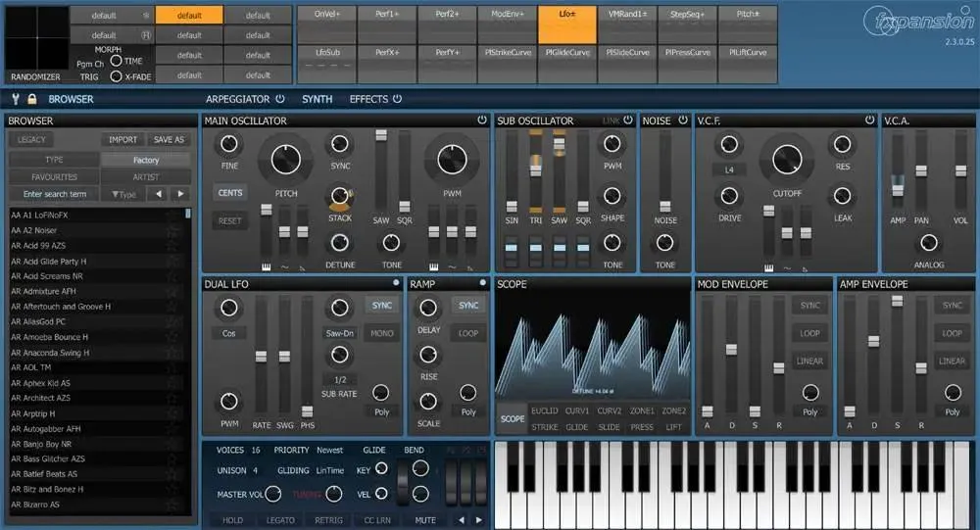Open the UNISON 4 selector
The image size is (980, 530).
coord(255,470)
